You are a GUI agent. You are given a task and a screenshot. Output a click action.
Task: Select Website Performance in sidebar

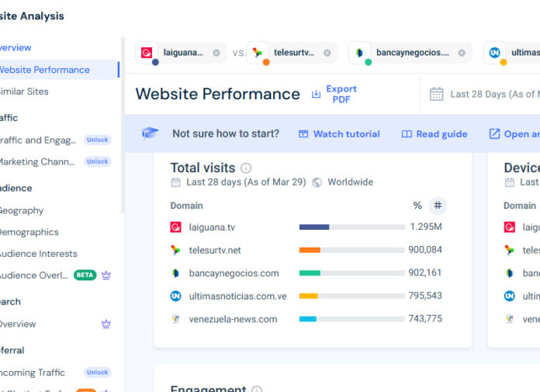click(58, 70)
